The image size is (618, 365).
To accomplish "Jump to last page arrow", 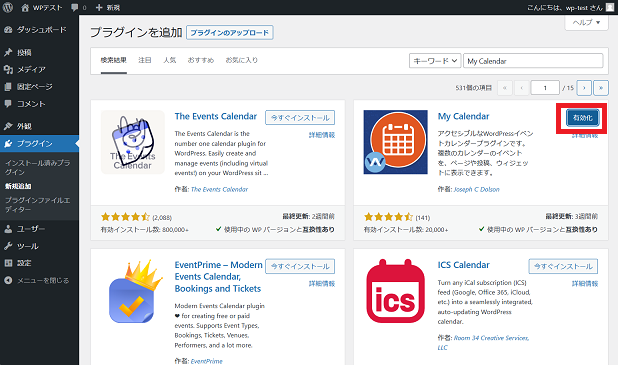I will (x=601, y=88).
